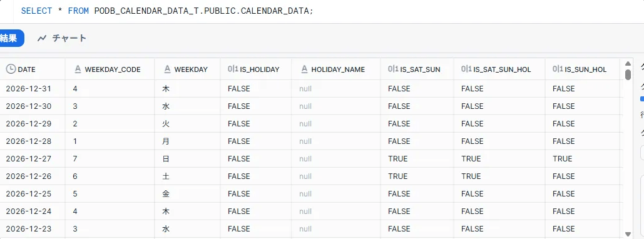The height and width of the screenshot is (239, 644).
Task: Click the text-type icon beside HOLIDAY_NAME
Action: (x=304, y=69)
